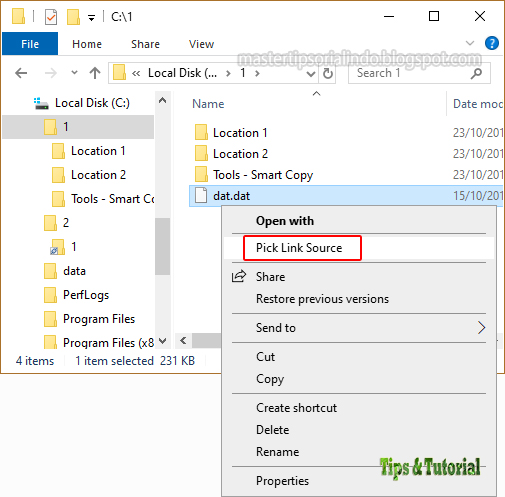Open the address bar history dropdown
505x497 pixels.
pos(311,73)
